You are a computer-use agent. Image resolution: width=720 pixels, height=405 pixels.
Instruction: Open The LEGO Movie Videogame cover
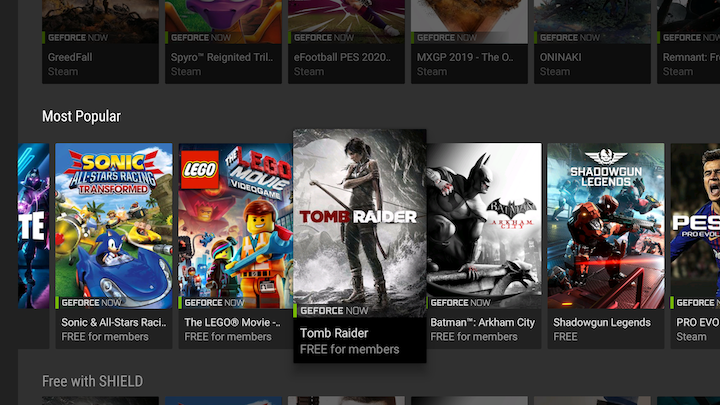(x=236, y=226)
